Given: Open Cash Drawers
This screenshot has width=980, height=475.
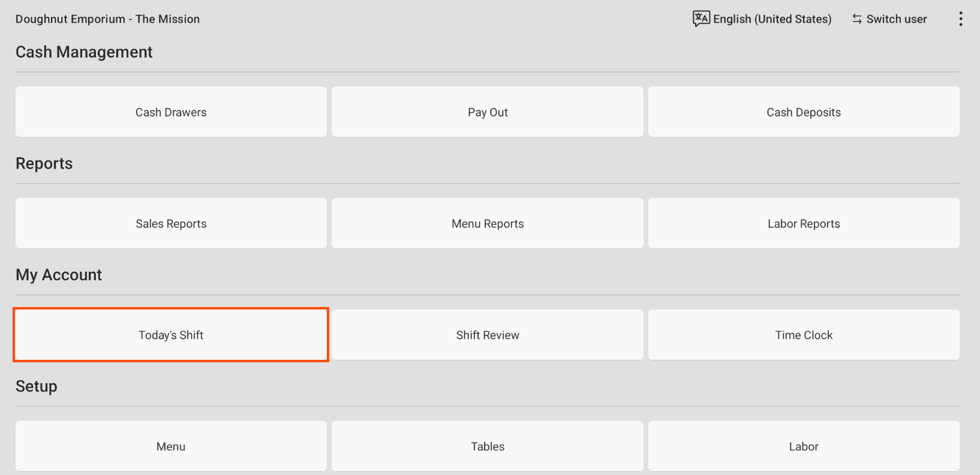Looking at the screenshot, I should coord(171,112).
